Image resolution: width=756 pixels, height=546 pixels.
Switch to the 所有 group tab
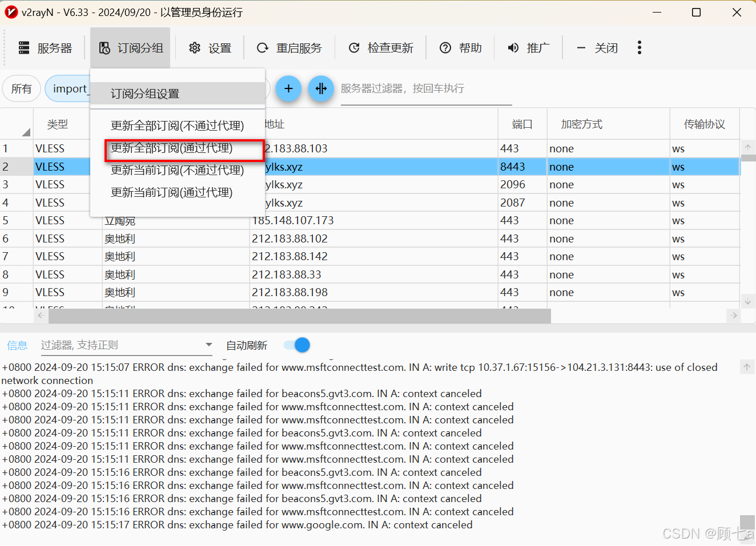click(22, 88)
